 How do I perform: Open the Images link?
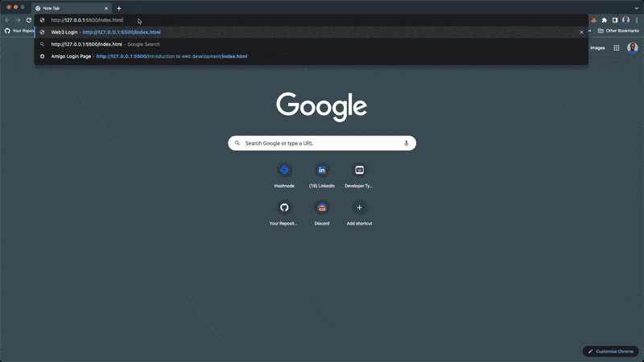597,47
